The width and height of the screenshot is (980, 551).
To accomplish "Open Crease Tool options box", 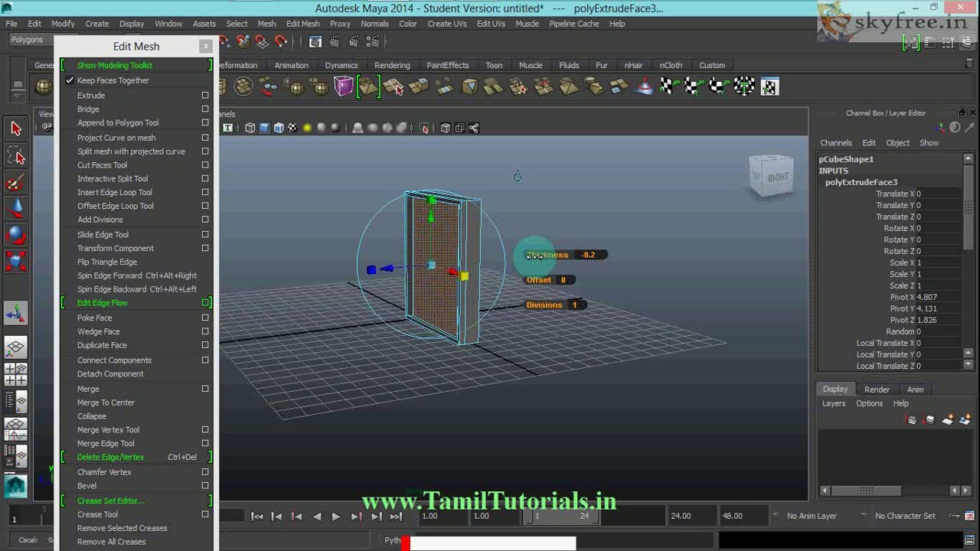I will pyautogui.click(x=205, y=514).
